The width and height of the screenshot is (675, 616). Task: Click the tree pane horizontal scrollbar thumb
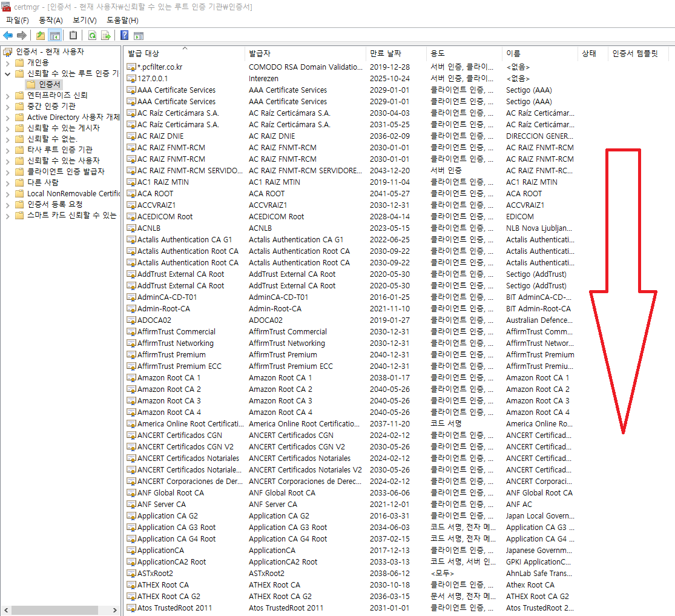click(54, 610)
